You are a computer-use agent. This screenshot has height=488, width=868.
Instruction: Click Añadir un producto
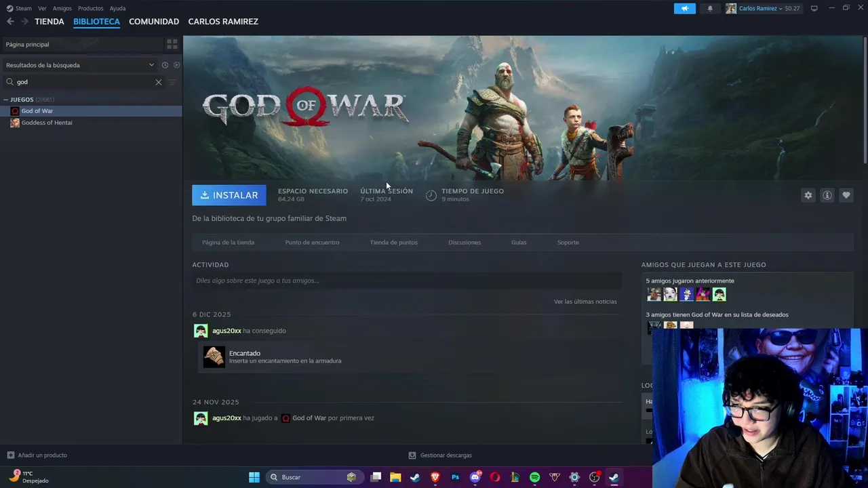click(x=37, y=455)
